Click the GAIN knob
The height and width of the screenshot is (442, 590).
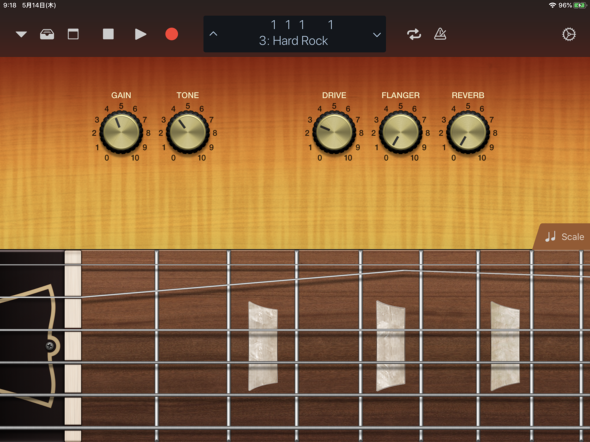(x=121, y=132)
